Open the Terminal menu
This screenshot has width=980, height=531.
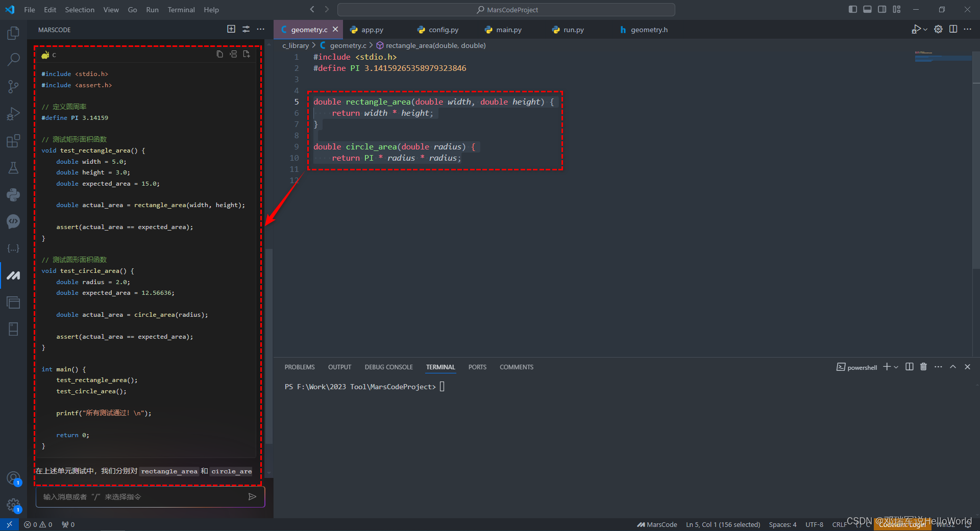(181, 10)
